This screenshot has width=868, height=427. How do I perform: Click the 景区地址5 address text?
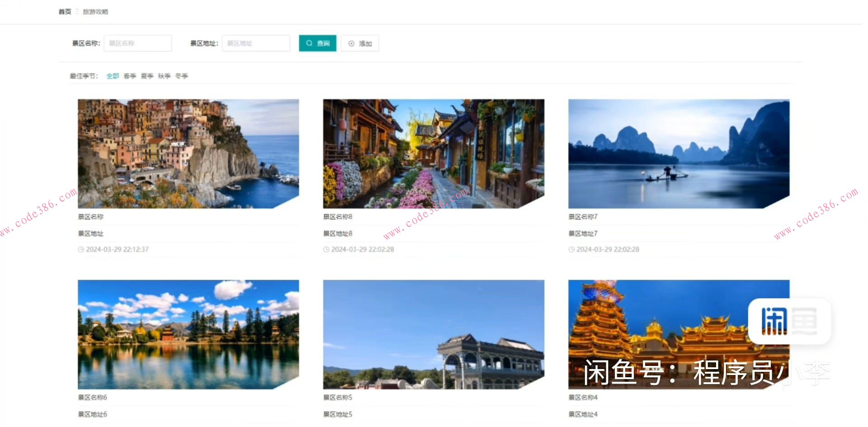[338, 414]
